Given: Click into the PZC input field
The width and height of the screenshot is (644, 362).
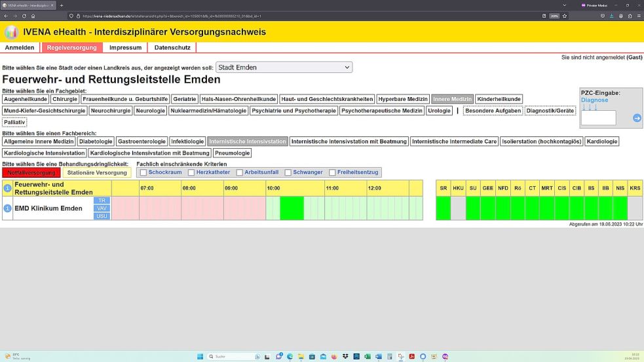Looking at the screenshot, I should 598,118.
